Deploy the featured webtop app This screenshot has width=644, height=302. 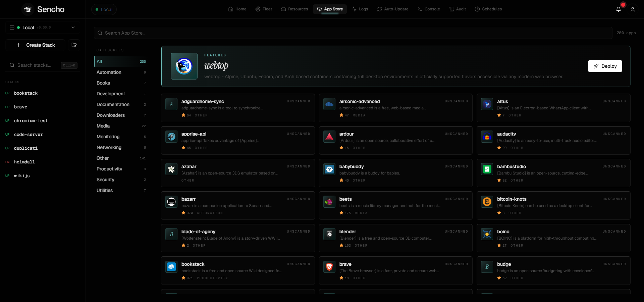(x=605, y=66)
